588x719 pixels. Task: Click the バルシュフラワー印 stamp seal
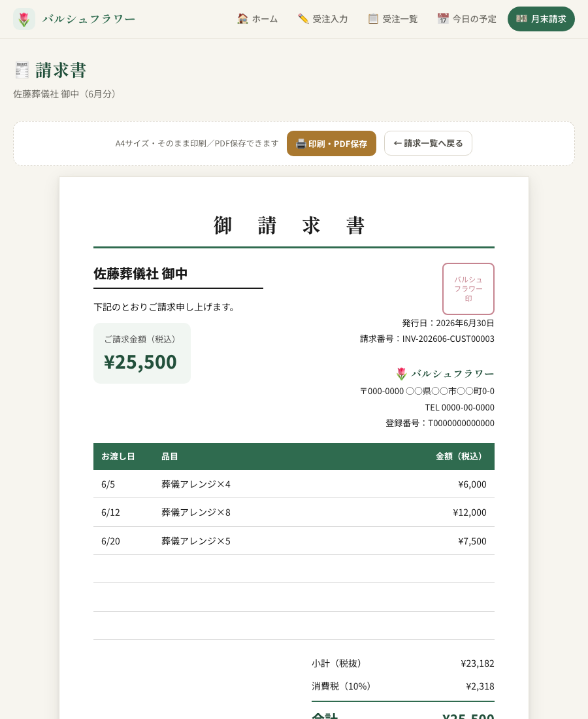click(x=468, y=289)
